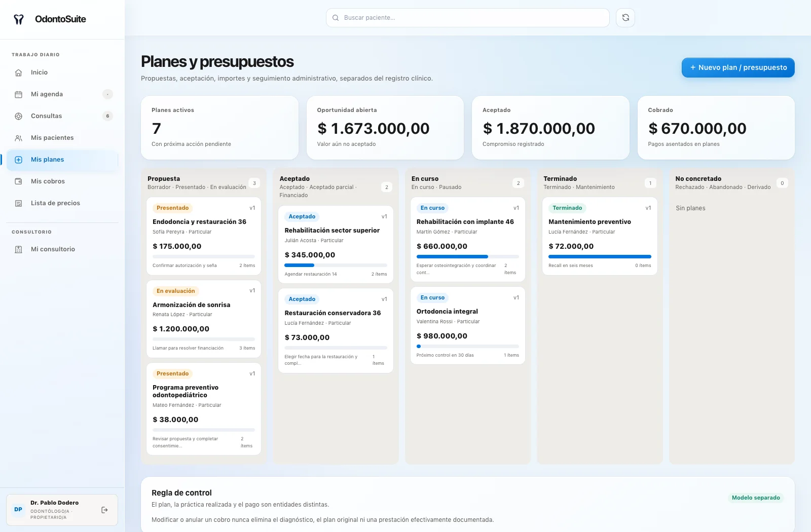Click the people icon for Mis pacientes
Image resolution: width=811 pixels, height=532 pixels.
click(x=19, y=138)
